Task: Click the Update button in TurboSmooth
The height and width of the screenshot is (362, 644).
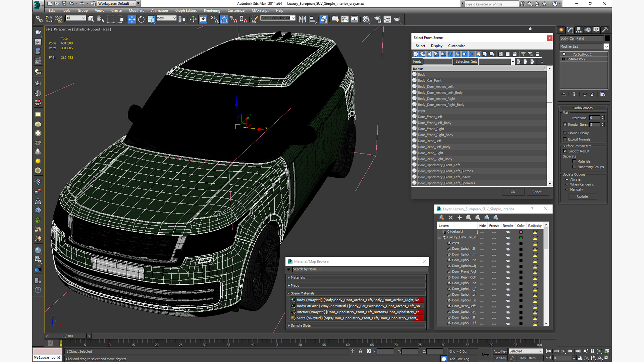Action: pyautogui.click(x=582, y=196)
